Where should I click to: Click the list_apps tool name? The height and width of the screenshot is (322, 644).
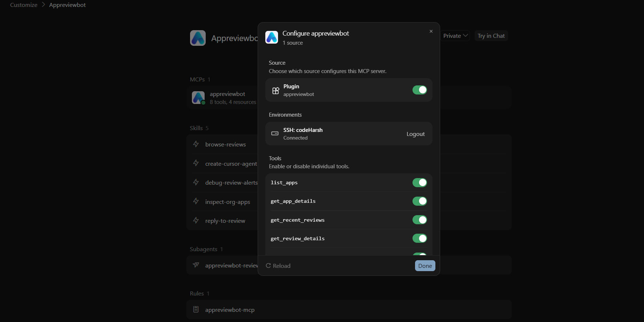coord(284,182)
